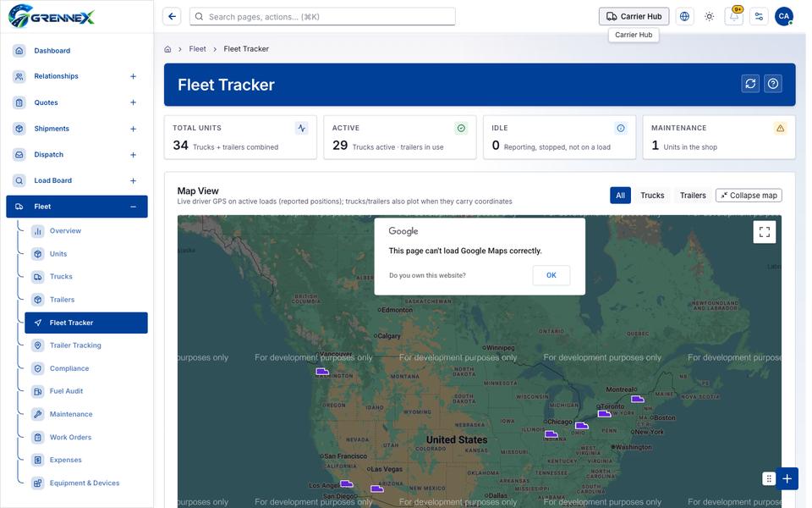The image size is (812, 508).
Task: Click the truck marker near Vancouver
Action: (322, 371)
